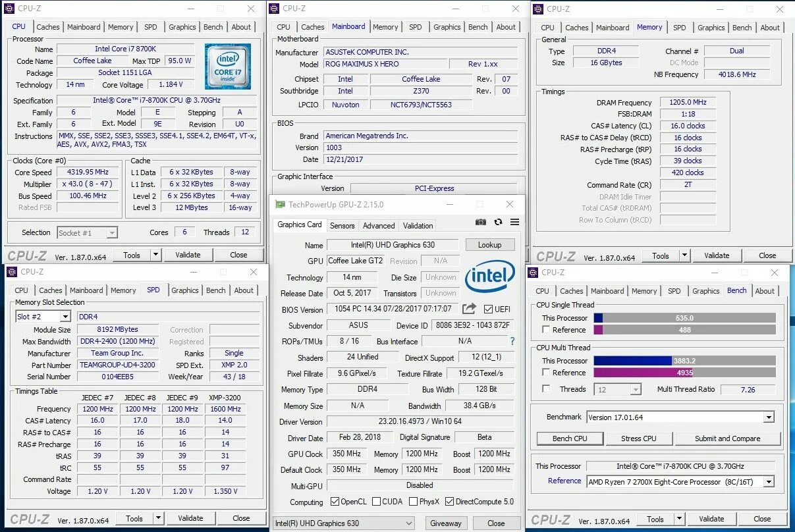The image size is (795, 532).
Task: Toggle the OpenCL checkbox
Action: pyautogui.click(x=335, y=502)
